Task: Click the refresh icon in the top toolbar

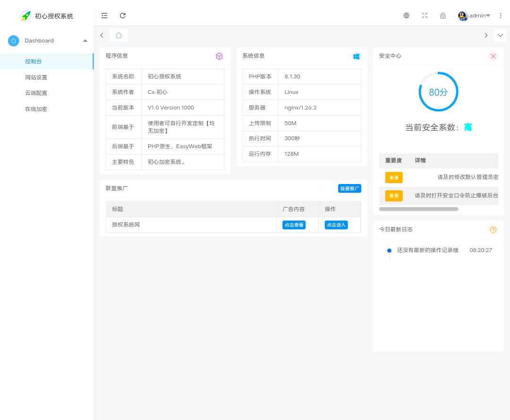Action: click(123, 15)
